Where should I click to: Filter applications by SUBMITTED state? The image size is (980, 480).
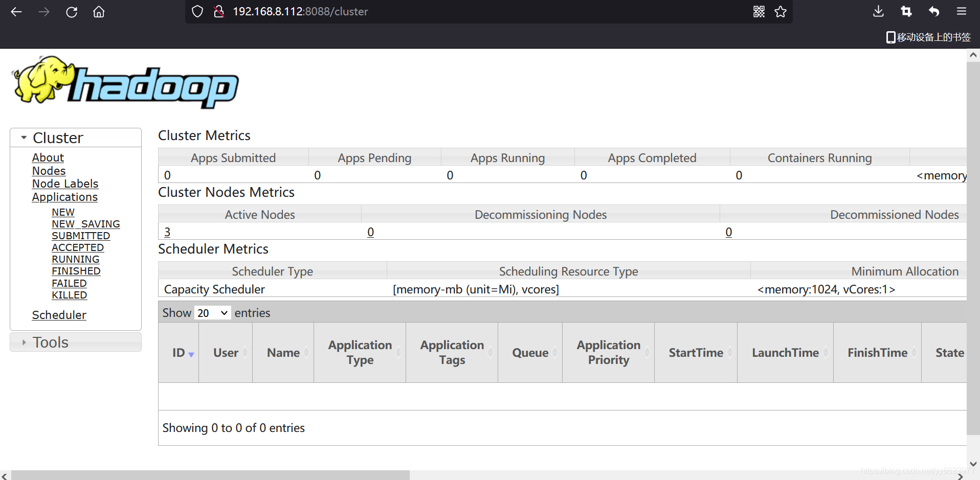click(81, 236)
